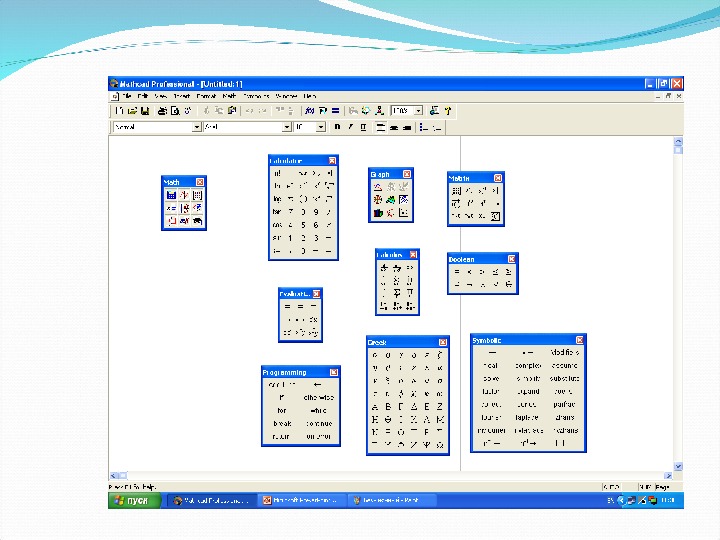
Task: Click 'on error' in Programming palette
Action: tap(319, 436)
